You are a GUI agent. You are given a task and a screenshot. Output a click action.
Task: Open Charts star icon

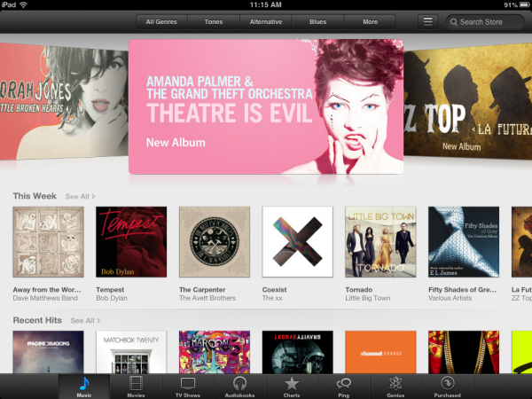291,383
